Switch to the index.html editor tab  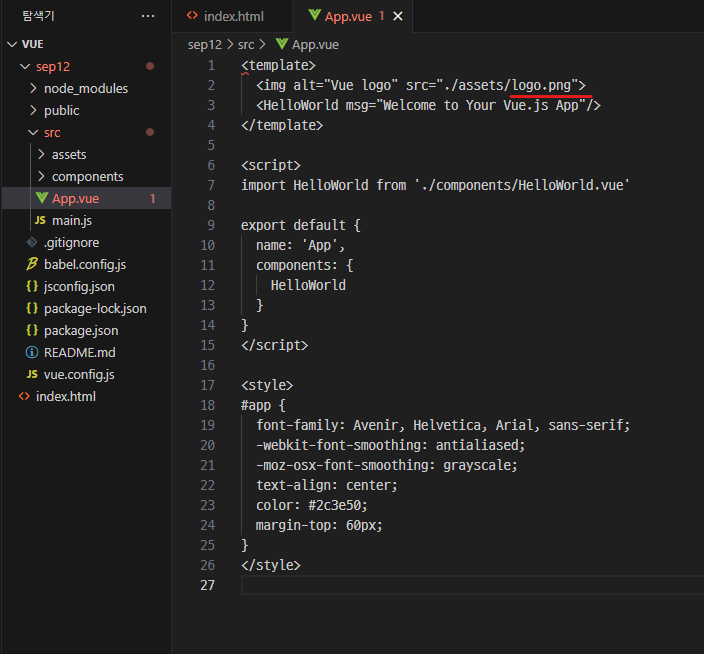pos(232,16)
